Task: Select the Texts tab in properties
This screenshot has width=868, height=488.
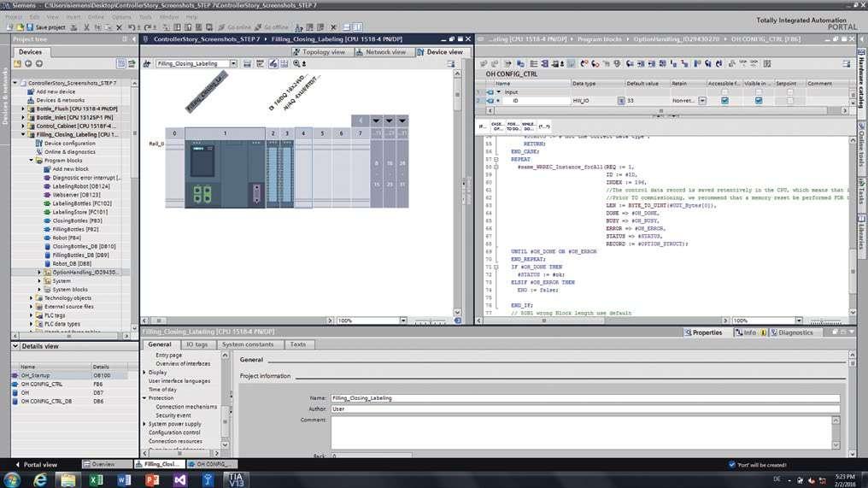Action: [x=298, y=344]
